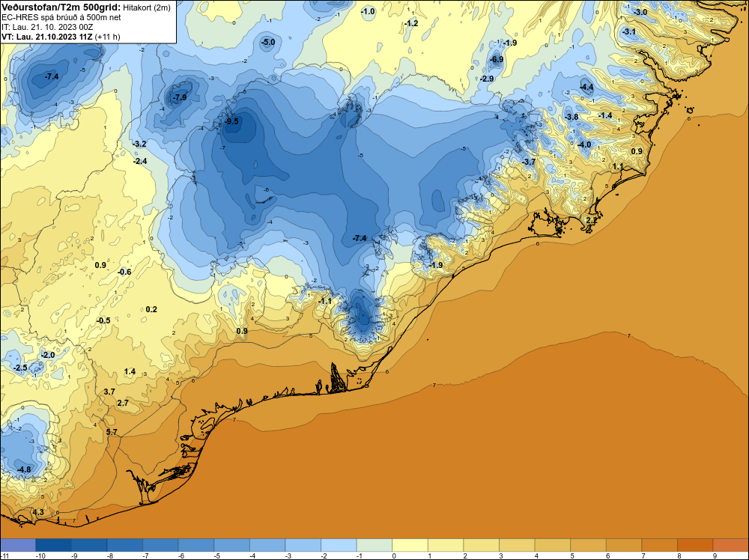Click the legend swatch between -10 and -9

tap(53, 545)
